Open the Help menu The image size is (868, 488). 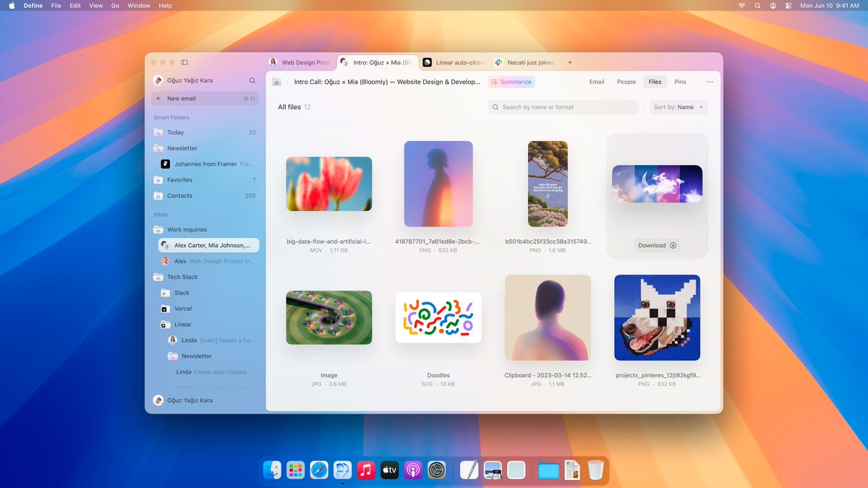pyautogui.click(x=165, y=6)
